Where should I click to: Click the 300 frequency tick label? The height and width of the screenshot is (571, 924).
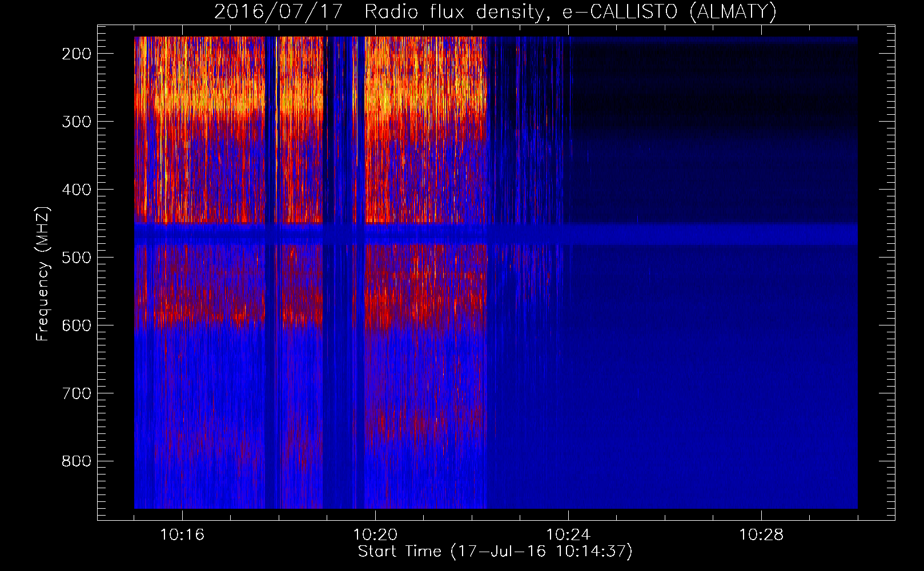point(77,122)
